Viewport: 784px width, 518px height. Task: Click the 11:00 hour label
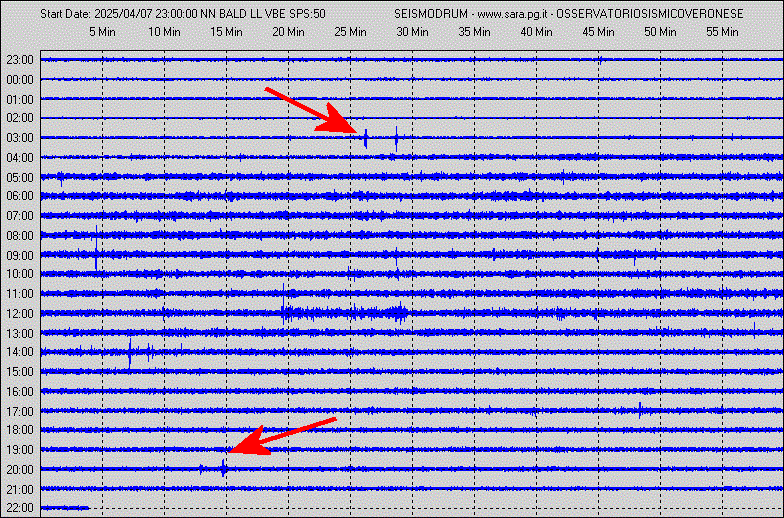click(x=20, y=294)
